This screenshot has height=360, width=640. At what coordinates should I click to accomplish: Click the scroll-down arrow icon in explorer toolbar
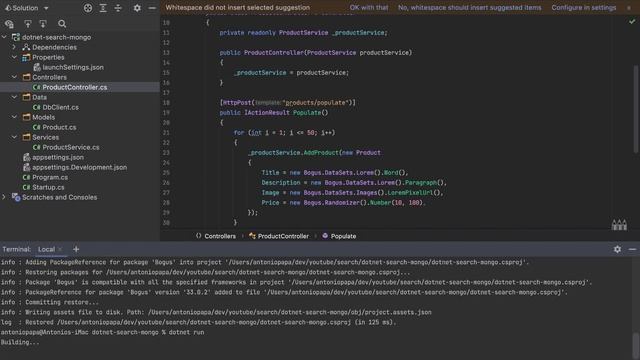coord(43,24)
